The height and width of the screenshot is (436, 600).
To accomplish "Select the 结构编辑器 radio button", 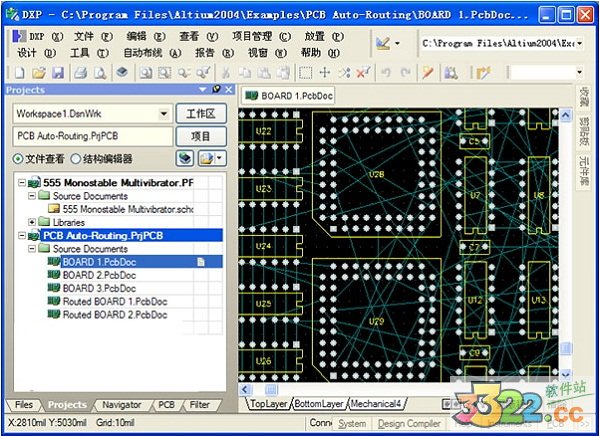I will (x=75, y=159).
